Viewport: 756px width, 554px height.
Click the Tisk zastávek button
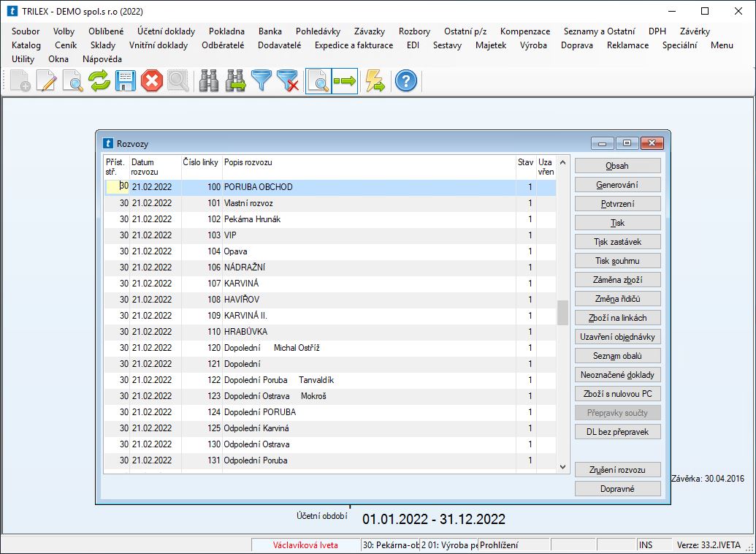click(618, 242)
